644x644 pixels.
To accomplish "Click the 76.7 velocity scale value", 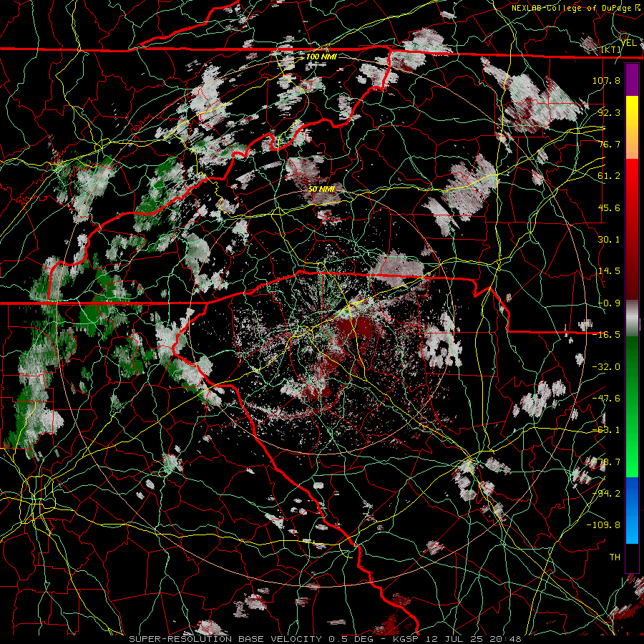I will click(609, 144).
